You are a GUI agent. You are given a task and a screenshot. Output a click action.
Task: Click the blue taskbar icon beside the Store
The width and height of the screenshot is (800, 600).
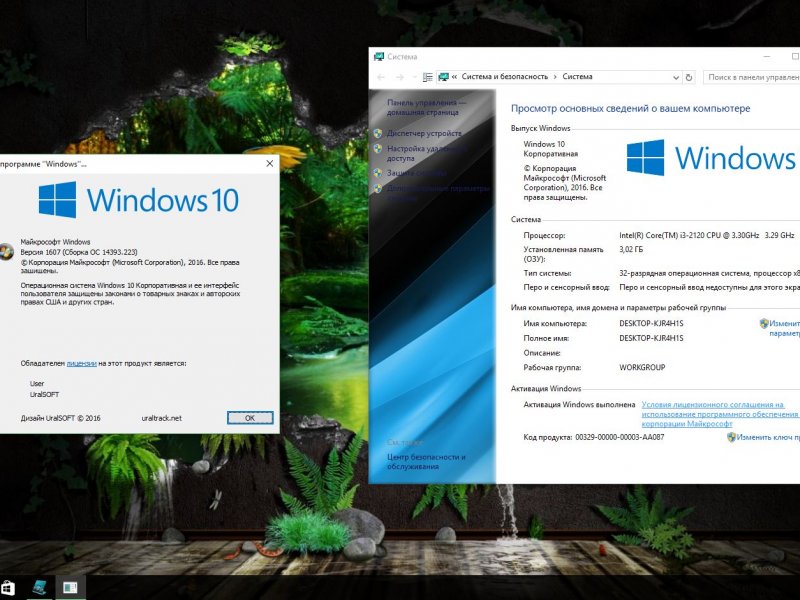click(40, 588)
